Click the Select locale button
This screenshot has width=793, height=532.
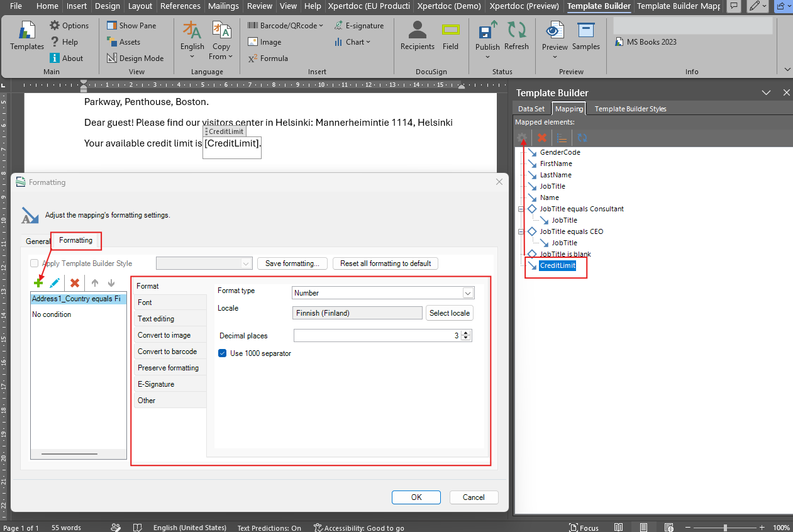[x=450, y=313]
